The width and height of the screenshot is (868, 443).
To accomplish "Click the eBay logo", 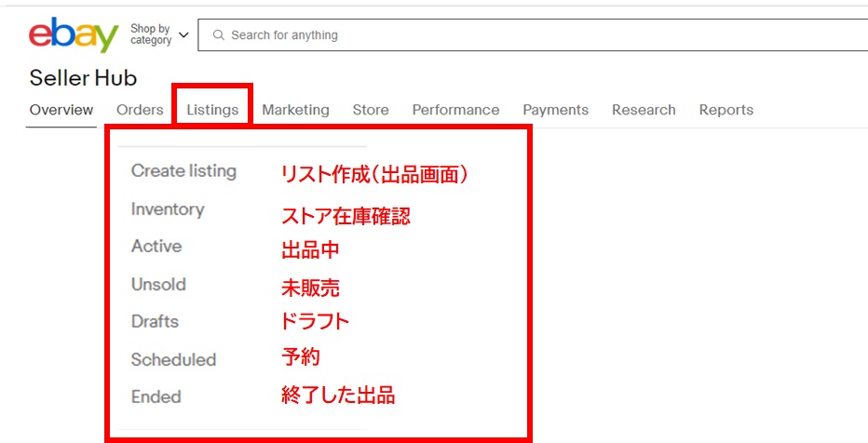I will [x=74, y=35].
